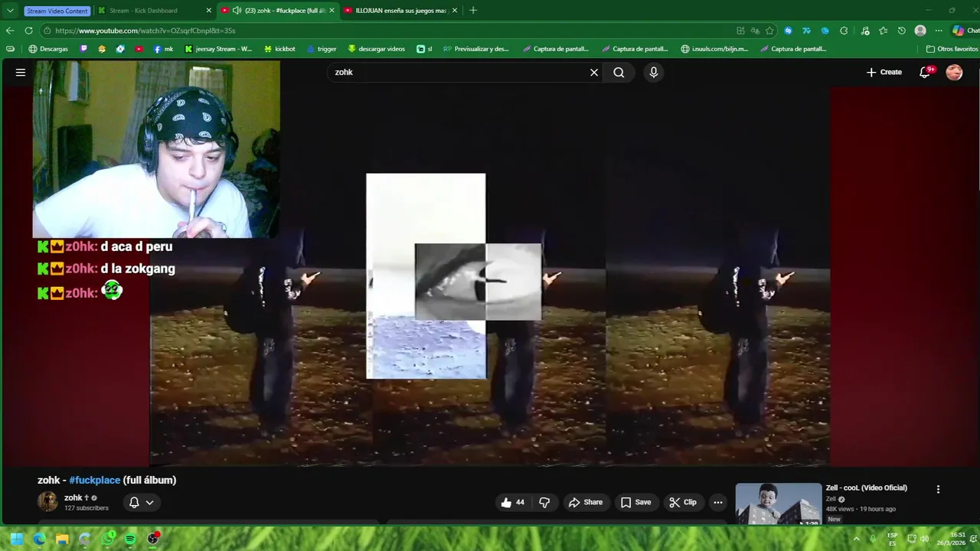The image size is (980, 551).
Task: Open the Windows Start menu
Action: (17, 539)
